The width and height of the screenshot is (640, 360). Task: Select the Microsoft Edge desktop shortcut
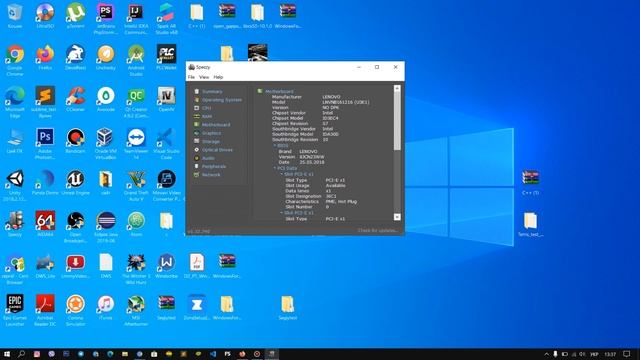pyautogui.click(x=15, y=102)
